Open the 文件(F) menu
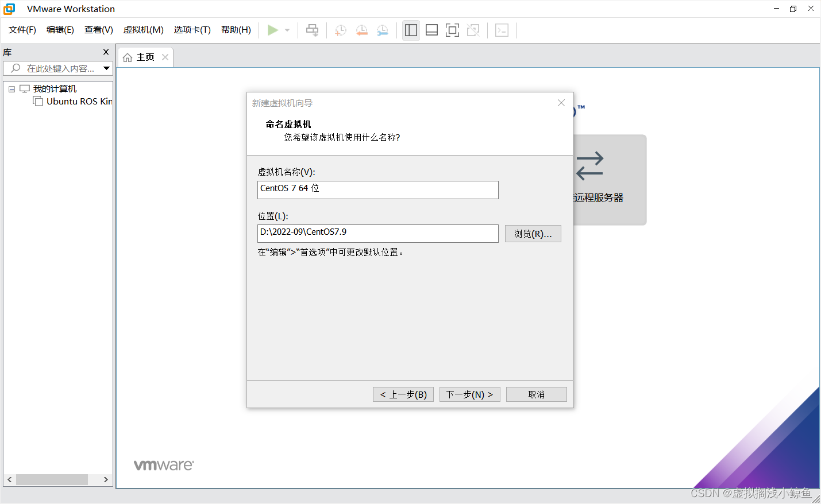Viewport: 821px width, 504px height. 22,30
